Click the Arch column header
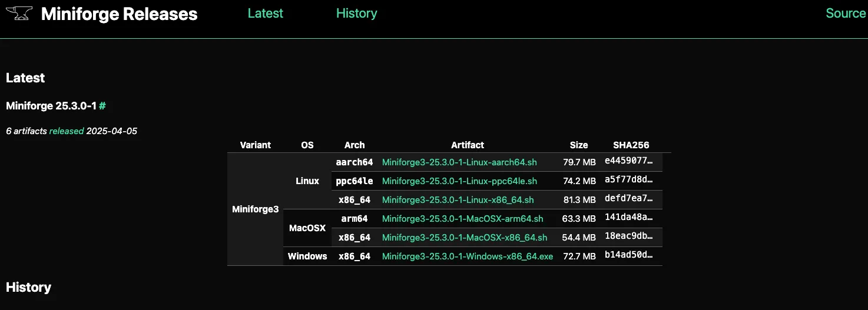 355,145
